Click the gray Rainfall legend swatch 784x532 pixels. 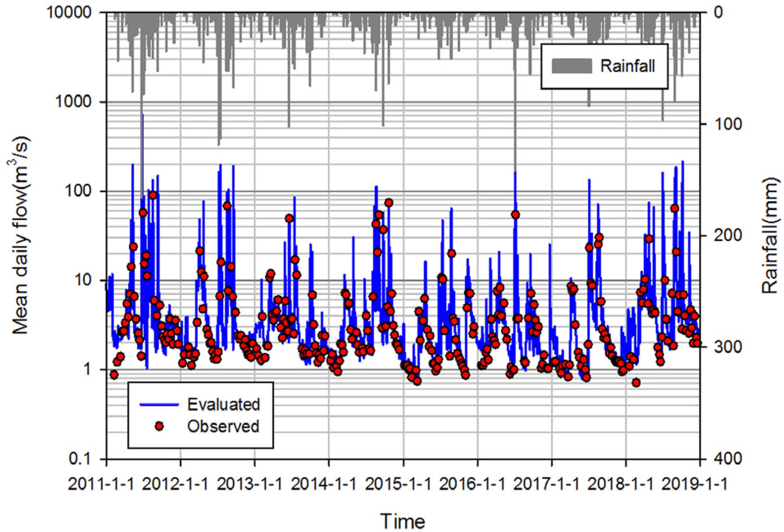572,66
